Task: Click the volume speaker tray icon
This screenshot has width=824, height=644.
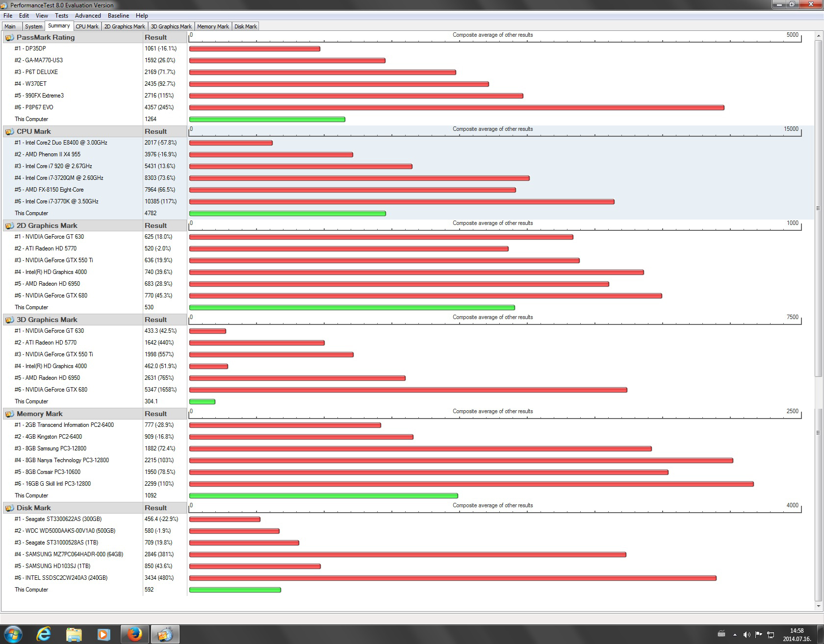Action: click(746, 635)
